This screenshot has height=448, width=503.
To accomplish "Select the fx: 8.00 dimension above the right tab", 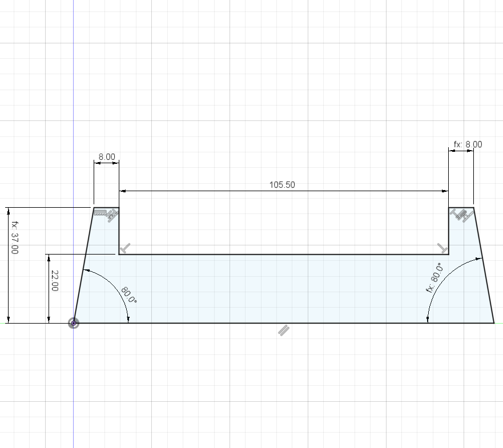I will tap(468, 144).
